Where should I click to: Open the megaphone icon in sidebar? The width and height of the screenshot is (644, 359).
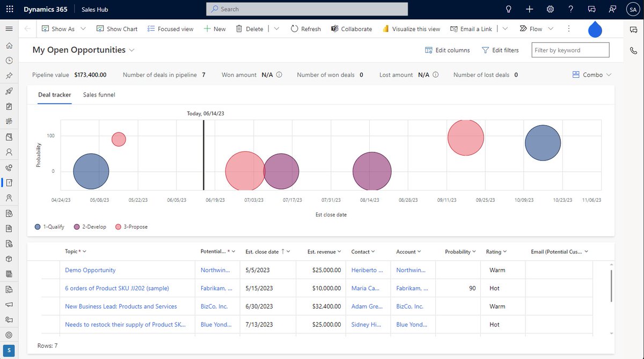coord(9,304)
